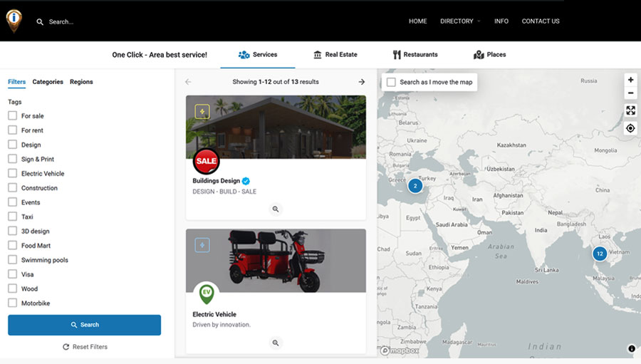The image size is (641, 364).
Task: Expand the Directory dropdown menu
Action: 460,21
